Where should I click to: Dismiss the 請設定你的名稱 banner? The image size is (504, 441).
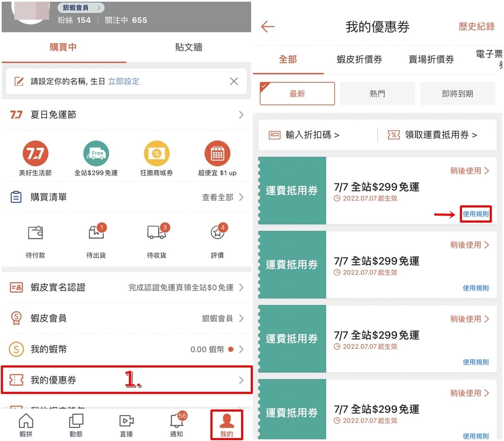234,81
